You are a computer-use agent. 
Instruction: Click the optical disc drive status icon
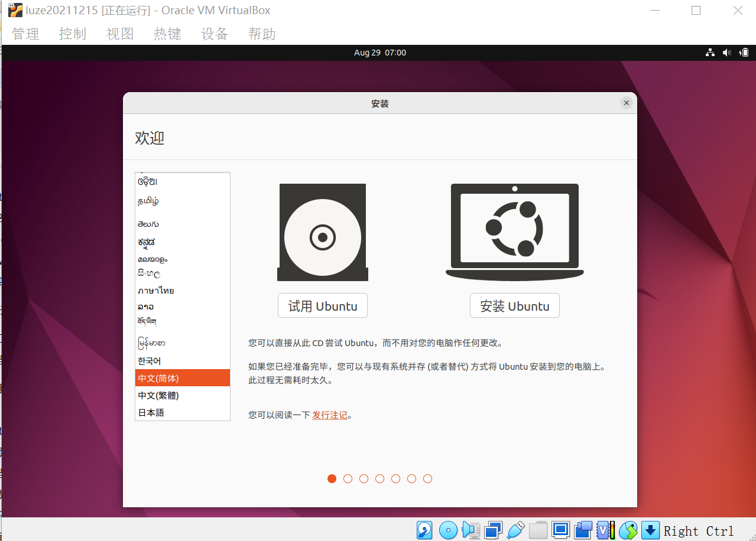[448, 530]
